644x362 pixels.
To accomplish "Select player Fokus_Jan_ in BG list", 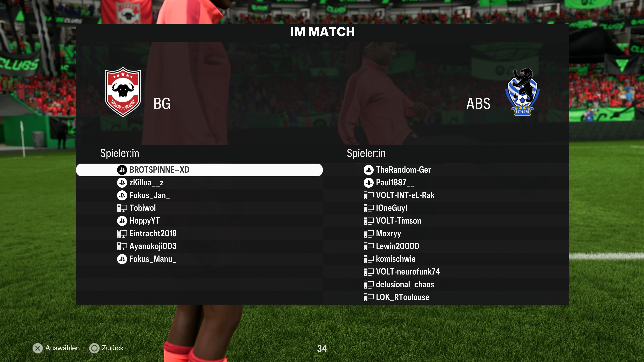I will click(x=199, y=195).
